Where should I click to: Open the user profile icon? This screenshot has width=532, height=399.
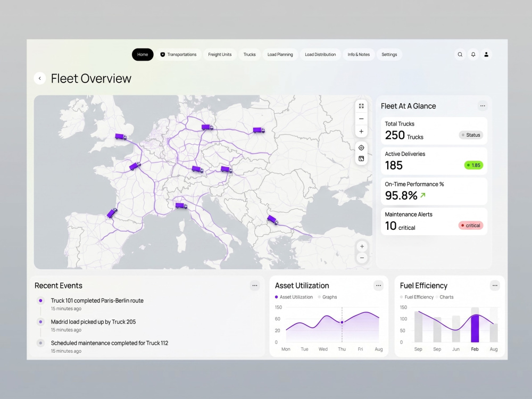[x=486, y=54]
